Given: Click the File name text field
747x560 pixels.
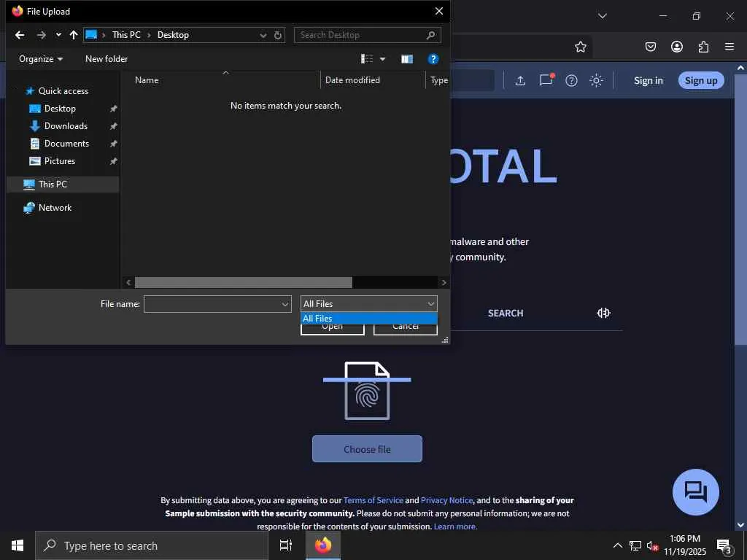Looking at the screenshot, I should [212, 304].
